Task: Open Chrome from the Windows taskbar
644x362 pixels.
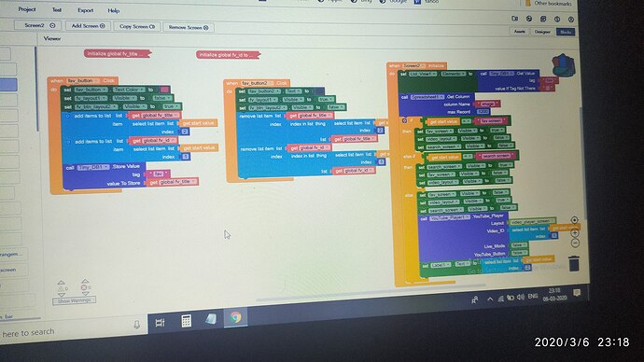Action: pyautogui.click(x=236, y=317)
